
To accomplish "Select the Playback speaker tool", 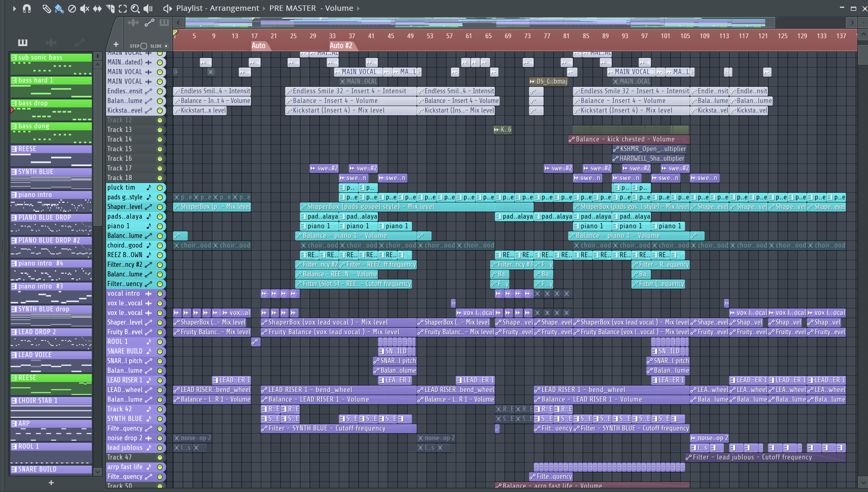I will [148, 8].
